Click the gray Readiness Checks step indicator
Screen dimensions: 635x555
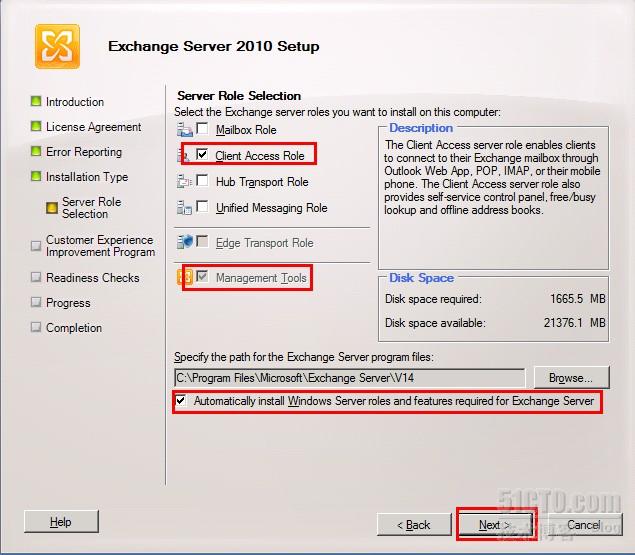click(36, 277)
